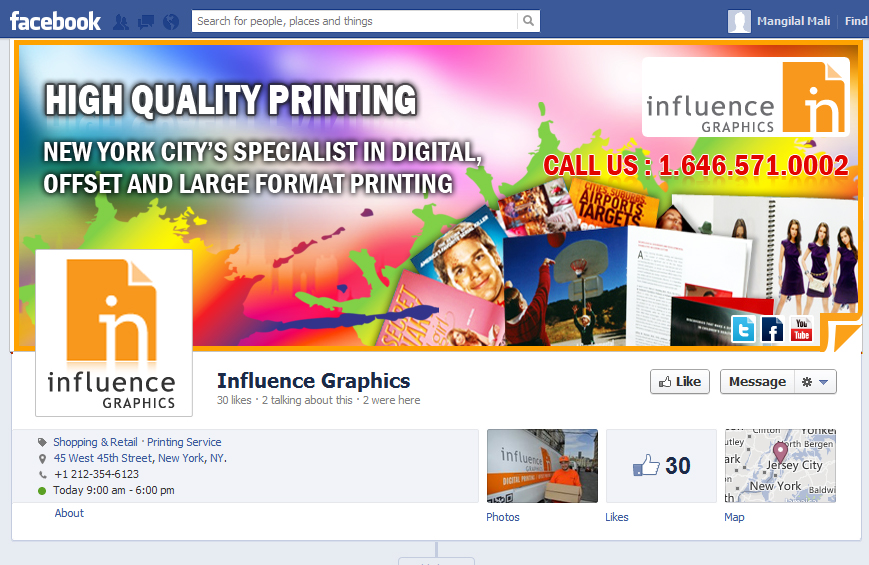Click the phone icon beside +1 212-354-6123

click(43, 475)
